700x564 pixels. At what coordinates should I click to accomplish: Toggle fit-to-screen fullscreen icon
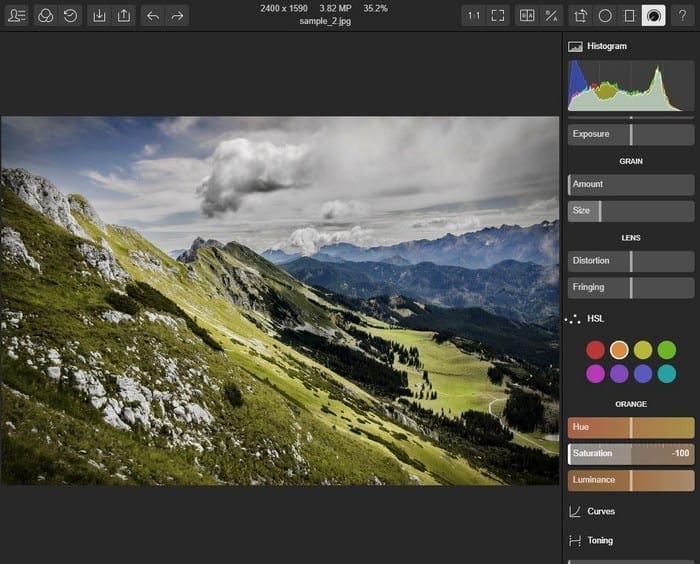(498, 16)
